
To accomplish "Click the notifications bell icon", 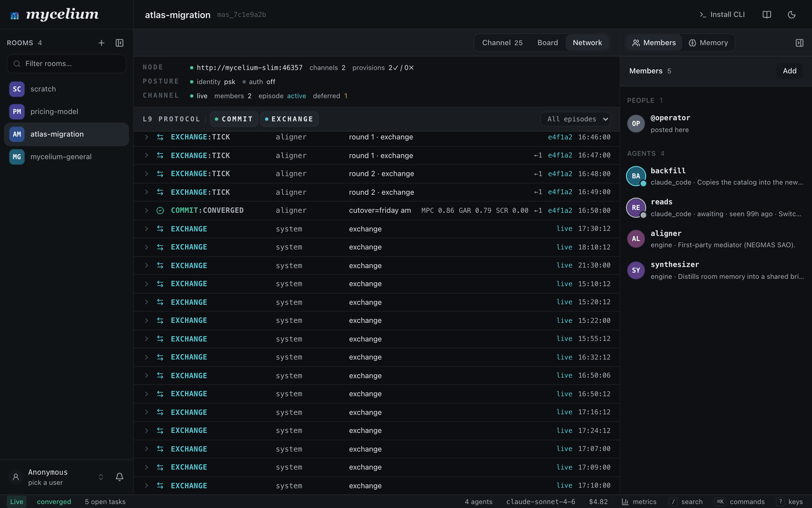I will click(120, 477).
